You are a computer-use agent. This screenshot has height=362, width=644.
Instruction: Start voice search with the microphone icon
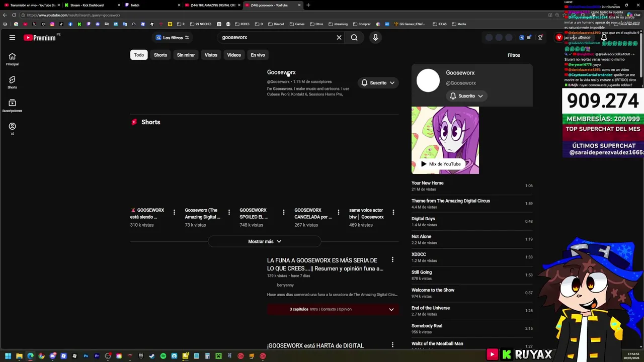[x=375, y=37]
